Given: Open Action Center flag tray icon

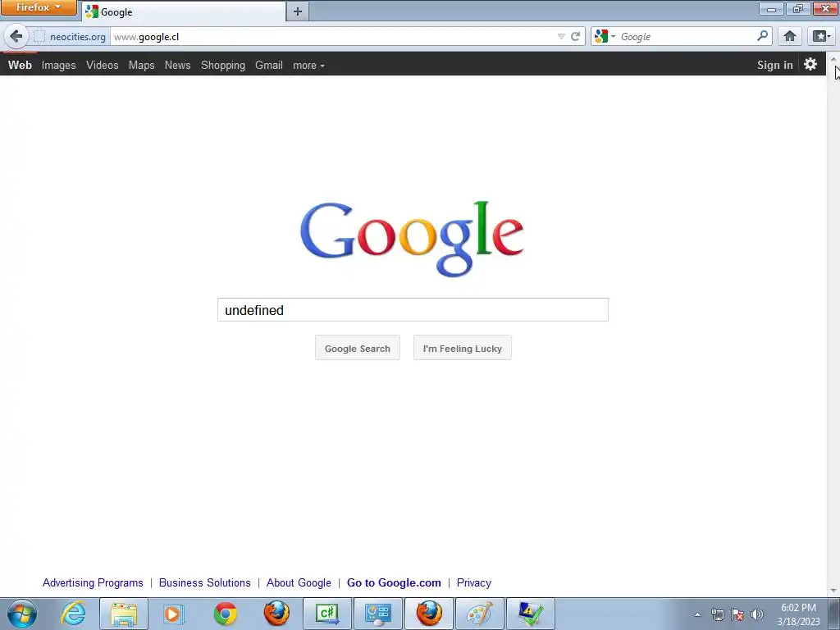Looking at the screenshot, I should point(737,614).
